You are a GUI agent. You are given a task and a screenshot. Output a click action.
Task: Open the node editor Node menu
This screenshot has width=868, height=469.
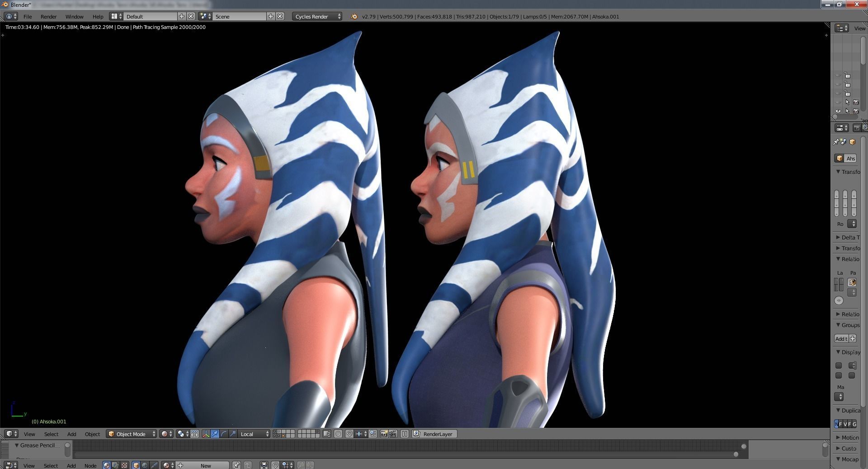(x=90, y=465)
